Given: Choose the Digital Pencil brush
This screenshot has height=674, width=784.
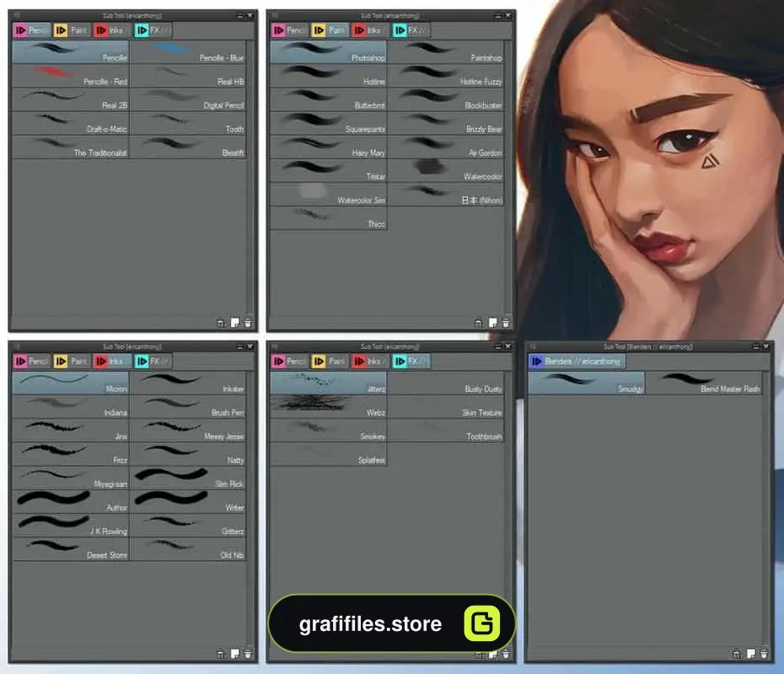Looking at the screenshot, I should tap(188, 99).
